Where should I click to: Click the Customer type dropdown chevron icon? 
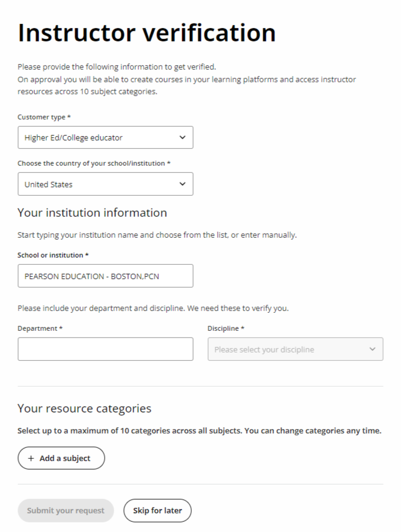point(182,137)
